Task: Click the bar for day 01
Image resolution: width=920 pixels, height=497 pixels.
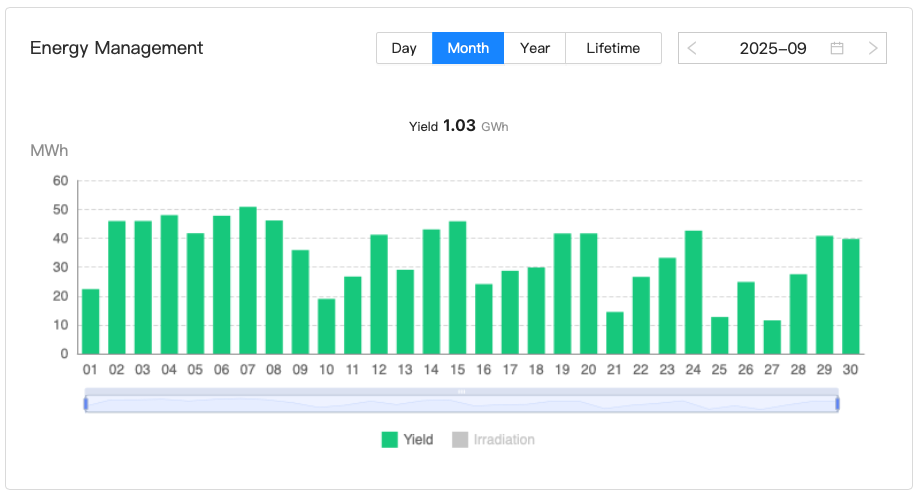Action: 91,321
